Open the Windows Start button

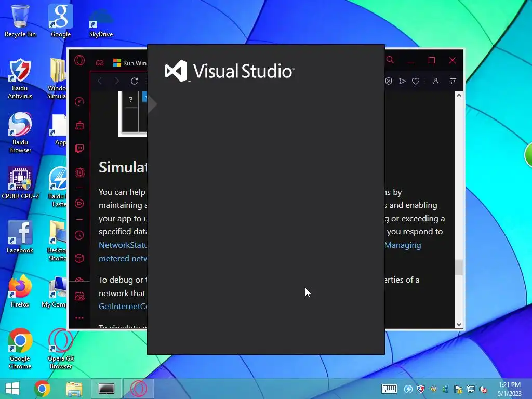12,389
